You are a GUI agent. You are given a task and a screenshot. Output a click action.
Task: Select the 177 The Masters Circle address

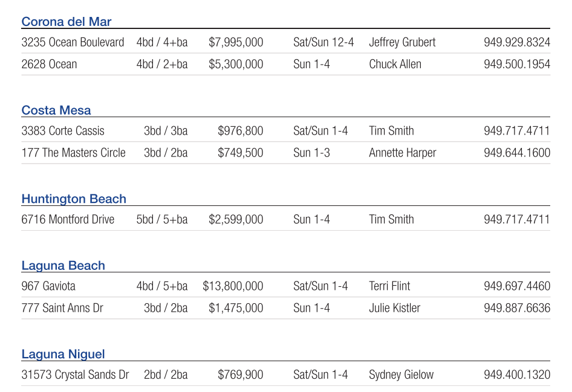pyautogui.click(x=73, y=153)
